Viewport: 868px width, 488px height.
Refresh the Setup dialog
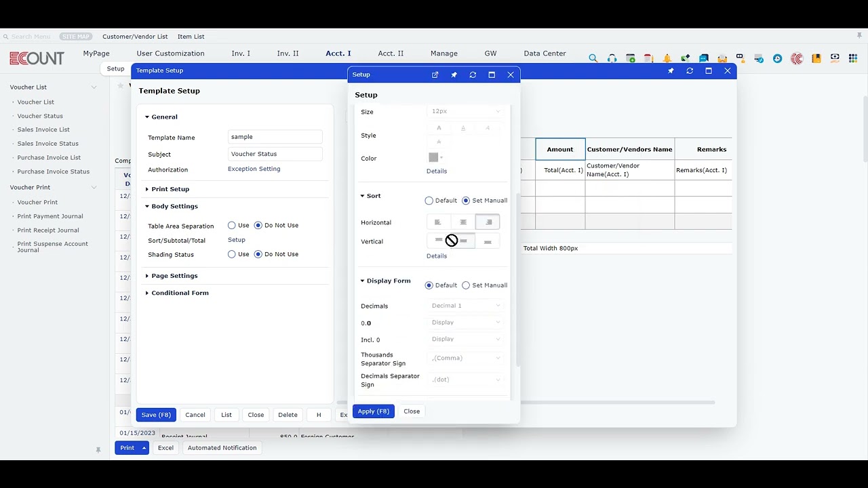(473, 75)
